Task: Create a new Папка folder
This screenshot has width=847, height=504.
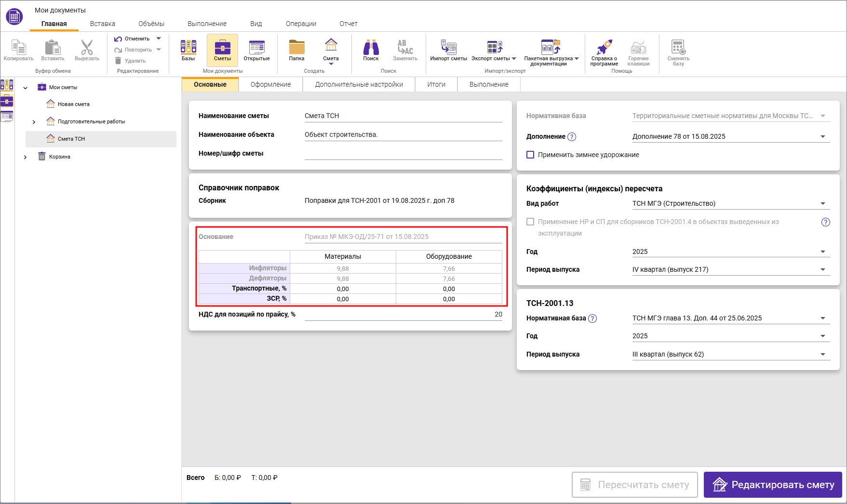Action: [296, 50]
